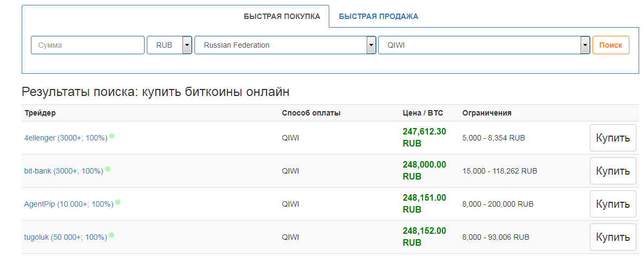Open the tugoluk trader profile link

pyautogui.click(x=65, y=237)
